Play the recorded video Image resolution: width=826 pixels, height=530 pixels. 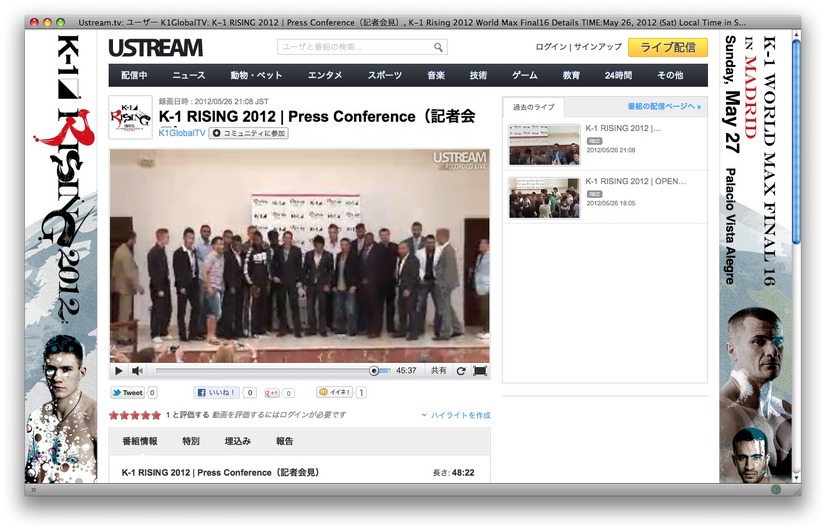(x=119, y=371)
